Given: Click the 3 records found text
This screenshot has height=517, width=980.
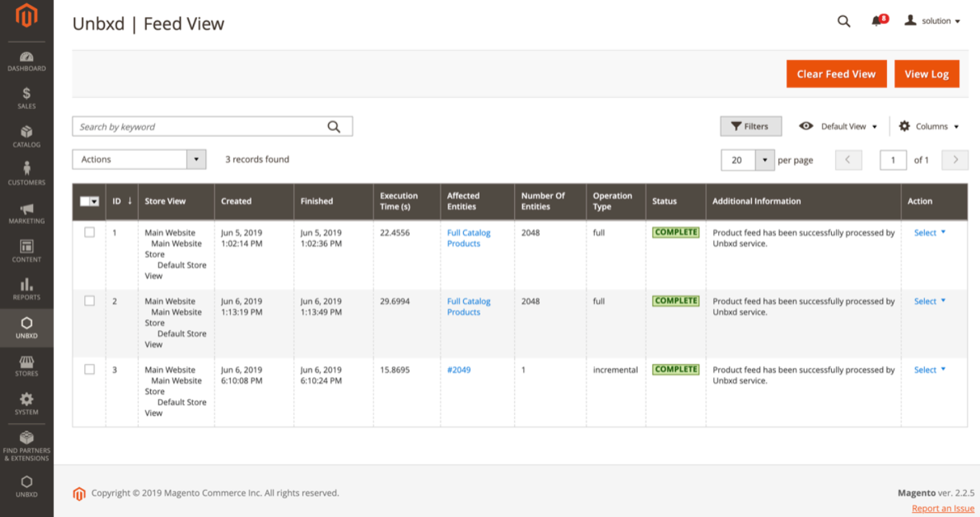Looking at the screenshot, I should coord(257,159).
